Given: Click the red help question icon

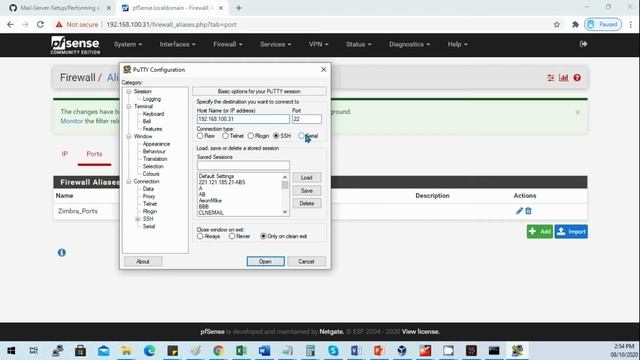Looking at the screenshot, I should pyautogui.click(x=577, y=78).
